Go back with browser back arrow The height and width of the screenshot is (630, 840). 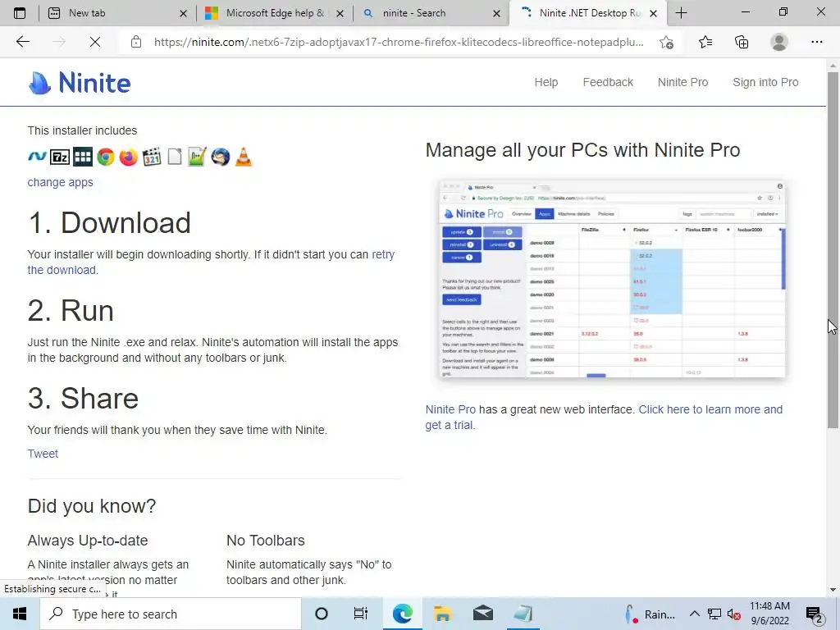pyautogui.click(x=22, y=42)
